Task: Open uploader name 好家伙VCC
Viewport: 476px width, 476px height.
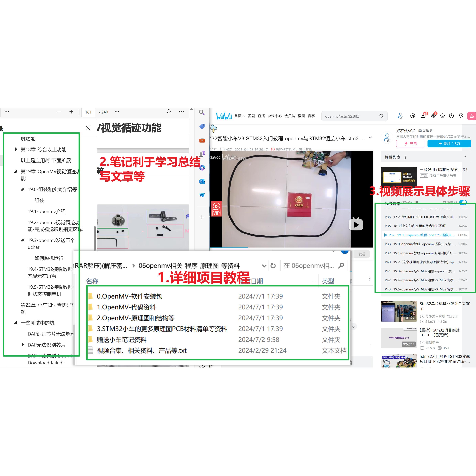Action: point(405,131)
